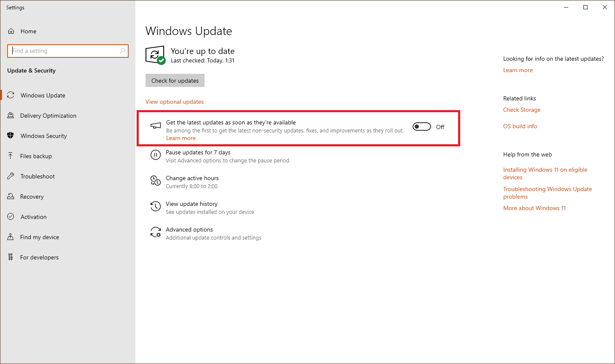Image resolution: width=615 pixels, height=364 pixels.
Task: Maximize the Settings window
Action: coord(585,7)
